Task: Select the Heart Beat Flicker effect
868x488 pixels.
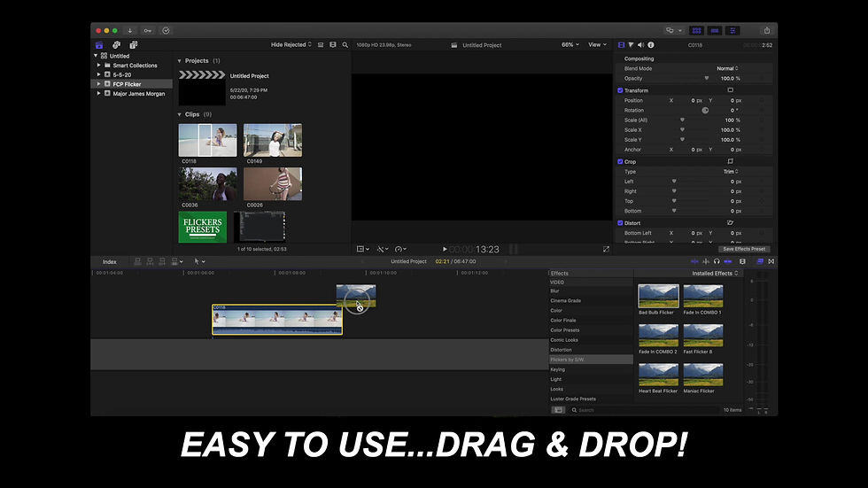Action: click(658, 375)
